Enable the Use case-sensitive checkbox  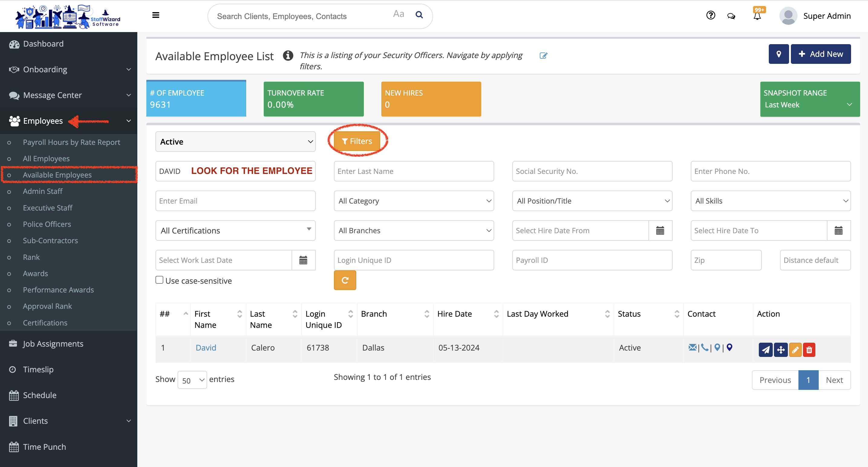point(159,280)
